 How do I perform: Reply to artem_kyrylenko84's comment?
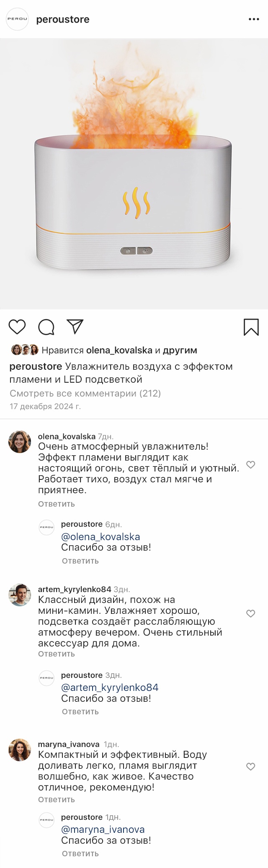[x=56, y=654]
